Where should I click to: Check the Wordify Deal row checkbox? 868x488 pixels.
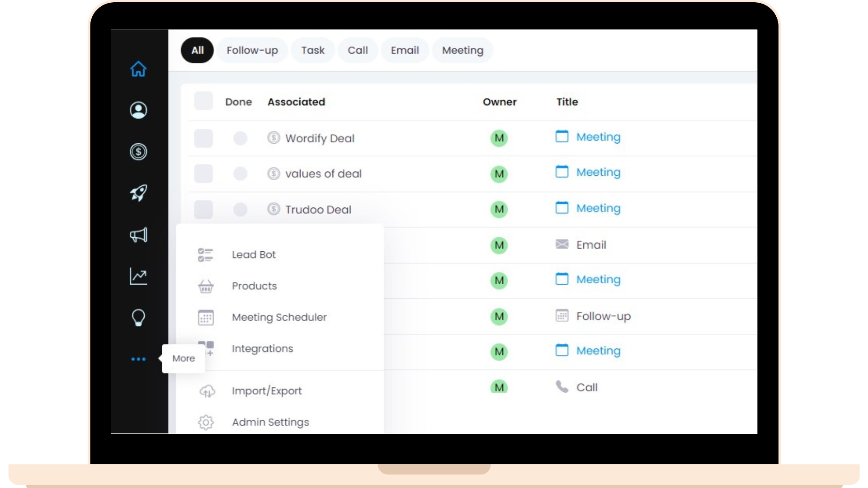pyautogui.click(x=203, y=138)
